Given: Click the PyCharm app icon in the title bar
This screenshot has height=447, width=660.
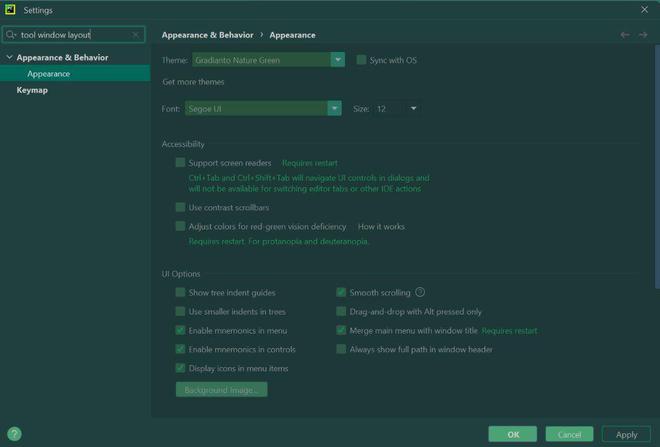Looking at the screenshot, I should point(10,10).
